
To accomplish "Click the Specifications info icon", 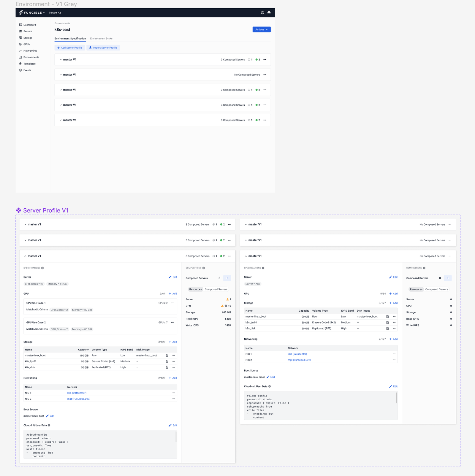I will pyautogui.click(x=42, y=268).
